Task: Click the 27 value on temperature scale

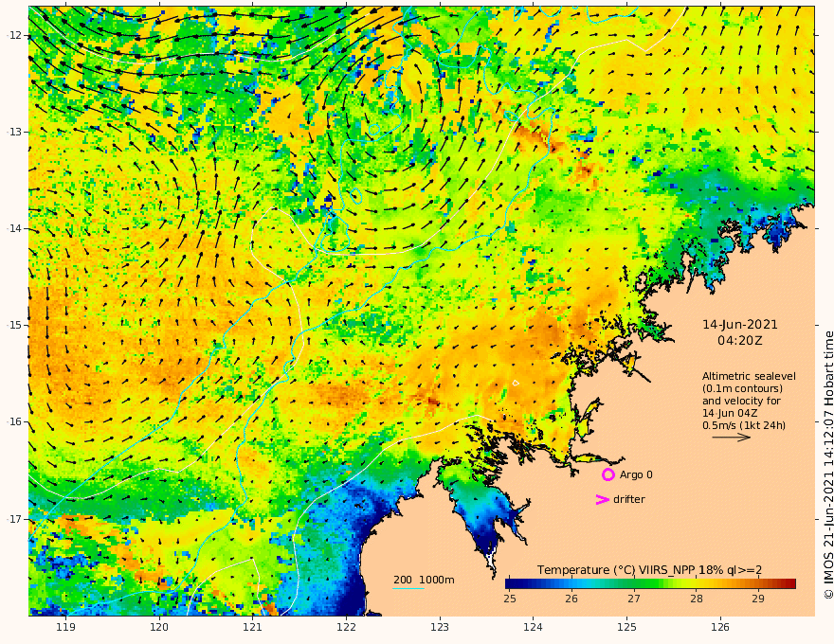Action: pos(633,599)
